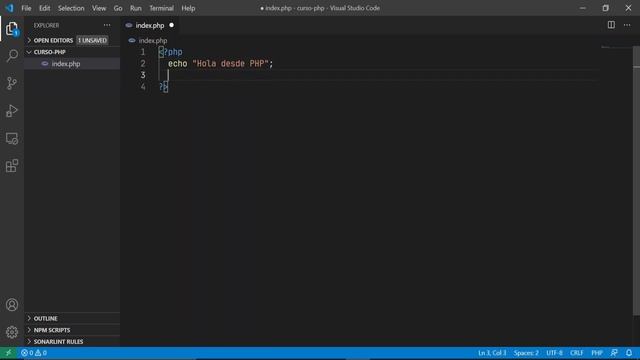The height and width of the screenshot is (360, 640).
Task: Click the unsaved dot on index.php tab
Action: click(171, 25)
